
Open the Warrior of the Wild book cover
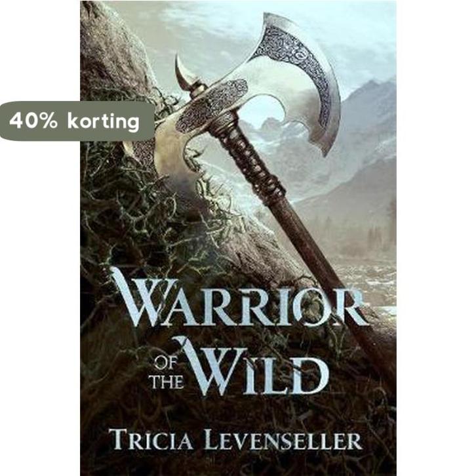(238, 238)
